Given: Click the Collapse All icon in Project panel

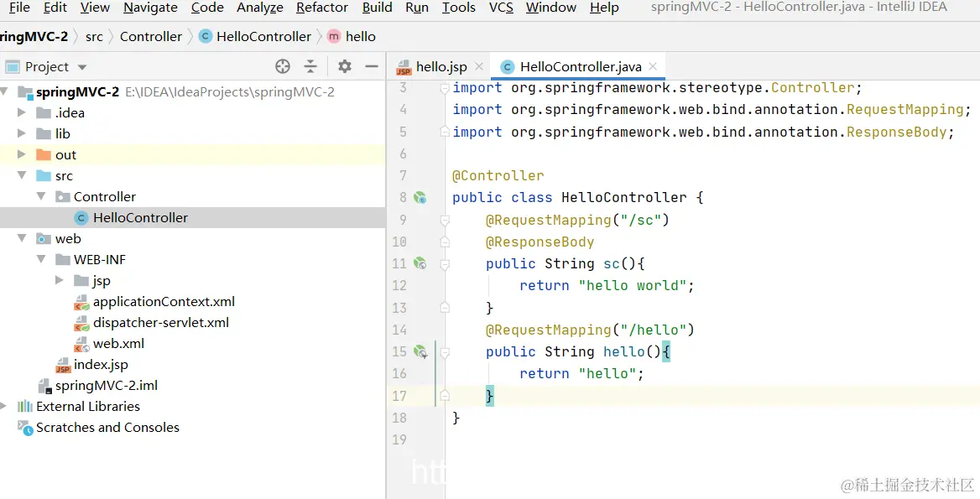Looking at the screenshot, I should click(310, 66).
